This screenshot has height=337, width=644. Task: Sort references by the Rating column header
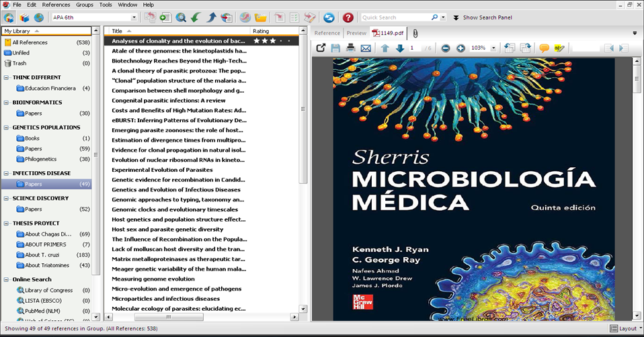pyautogui.click(x=274, y=31)
